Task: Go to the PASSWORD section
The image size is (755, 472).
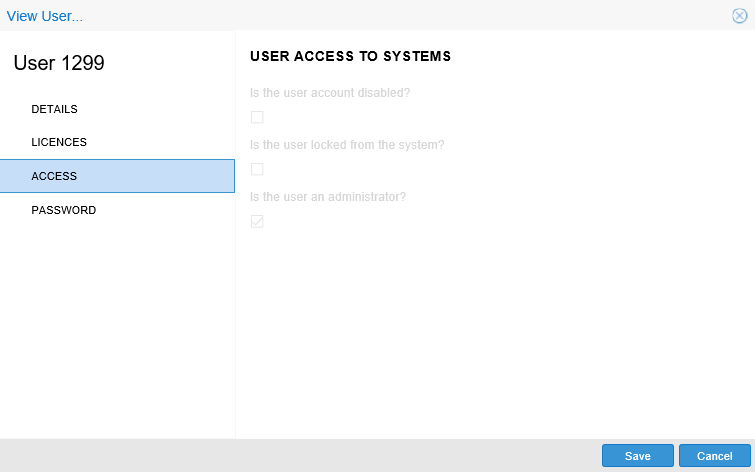Action: click(x=64, y=210)
